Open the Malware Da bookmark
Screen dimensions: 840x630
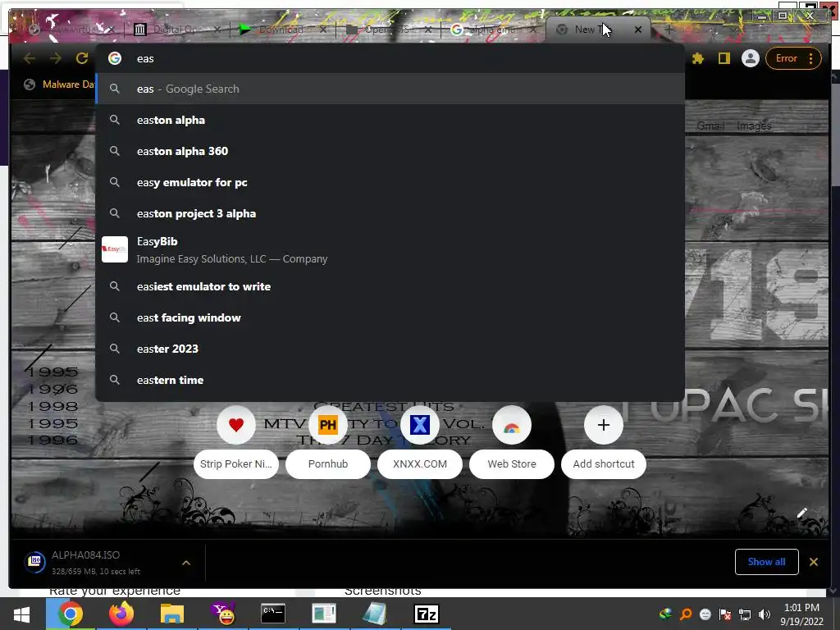(59, 84)
